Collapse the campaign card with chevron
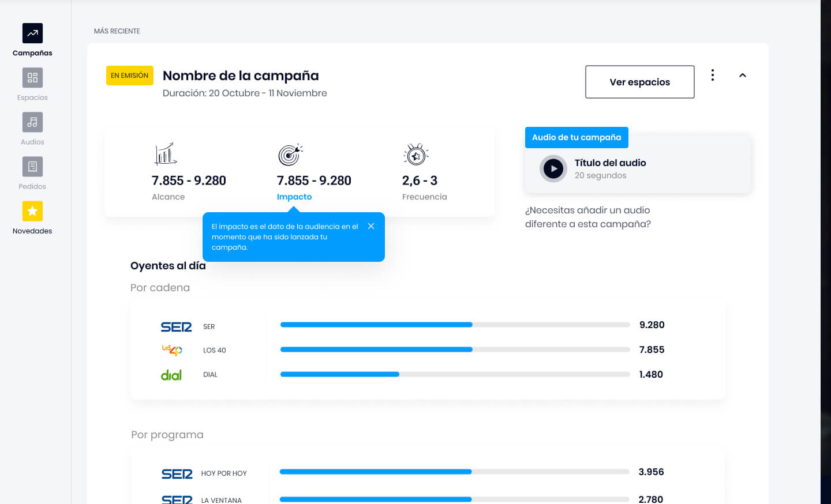Image resolution: width=831 pixels, height=504 pixels. [743, 76]
